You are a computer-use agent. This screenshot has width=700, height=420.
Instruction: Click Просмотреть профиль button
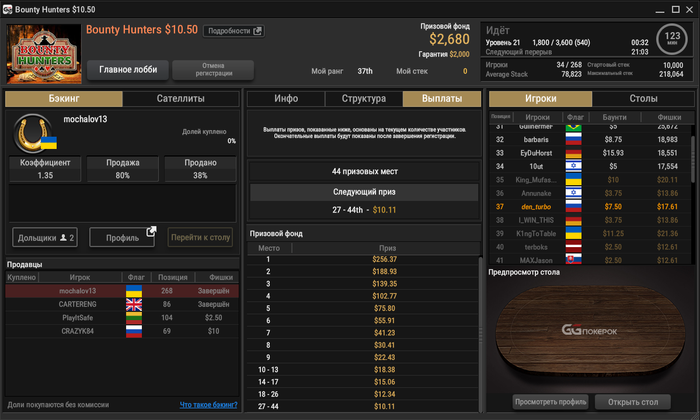[550, 402]
